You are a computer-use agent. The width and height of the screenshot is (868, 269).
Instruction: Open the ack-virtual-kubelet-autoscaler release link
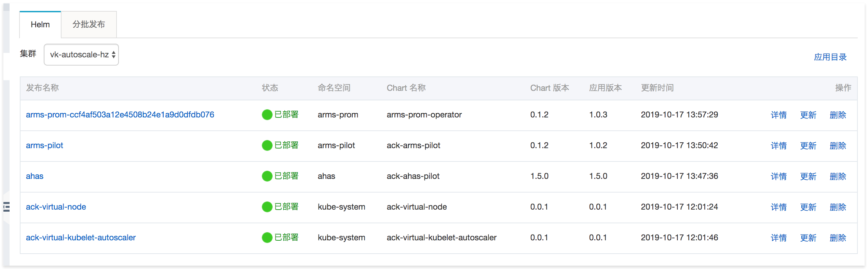81,238
